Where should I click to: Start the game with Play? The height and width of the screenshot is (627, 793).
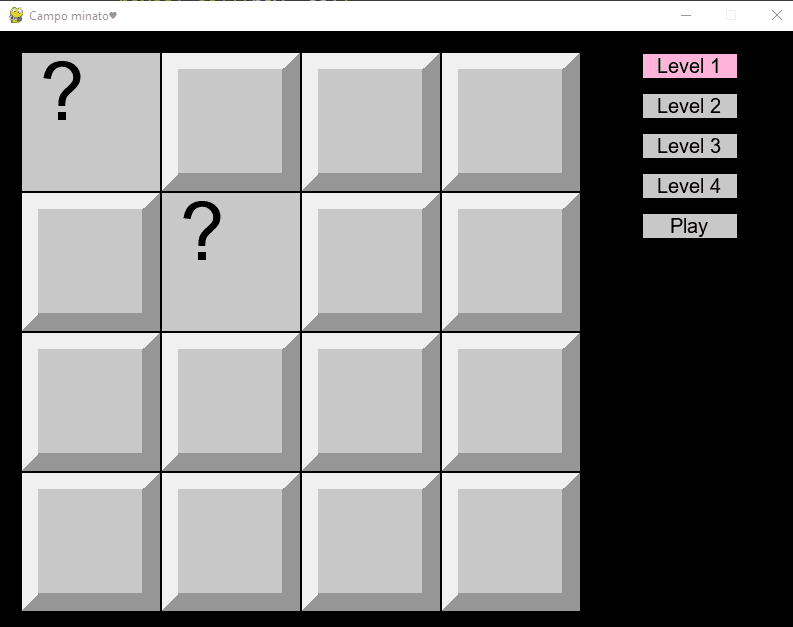tap(690, 226)
